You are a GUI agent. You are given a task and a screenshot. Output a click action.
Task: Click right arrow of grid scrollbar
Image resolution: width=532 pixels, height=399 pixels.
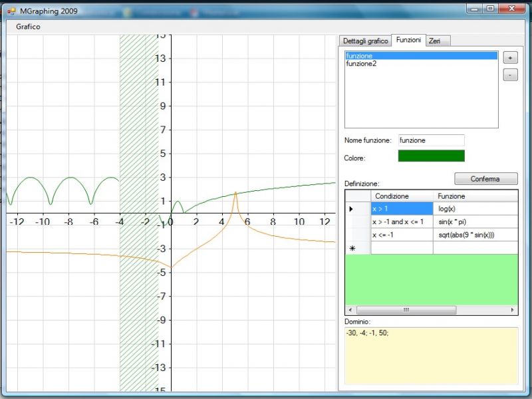pyautogui.click(x=513, y=310)
